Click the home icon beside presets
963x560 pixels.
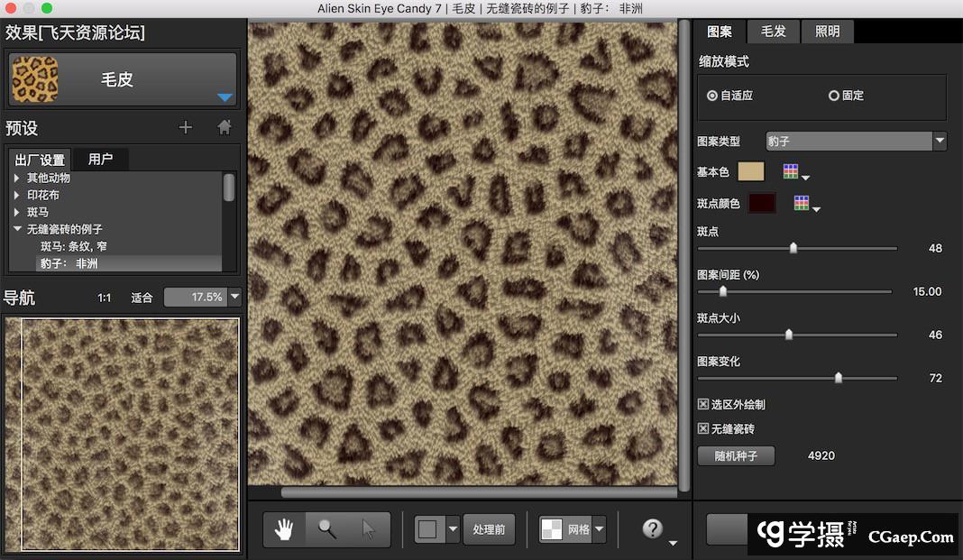pyautogui.click(x=225, y=128)
